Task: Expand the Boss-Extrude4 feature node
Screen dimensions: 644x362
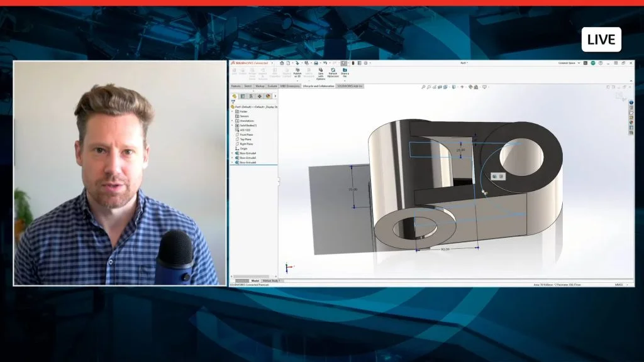Action: 232,162
